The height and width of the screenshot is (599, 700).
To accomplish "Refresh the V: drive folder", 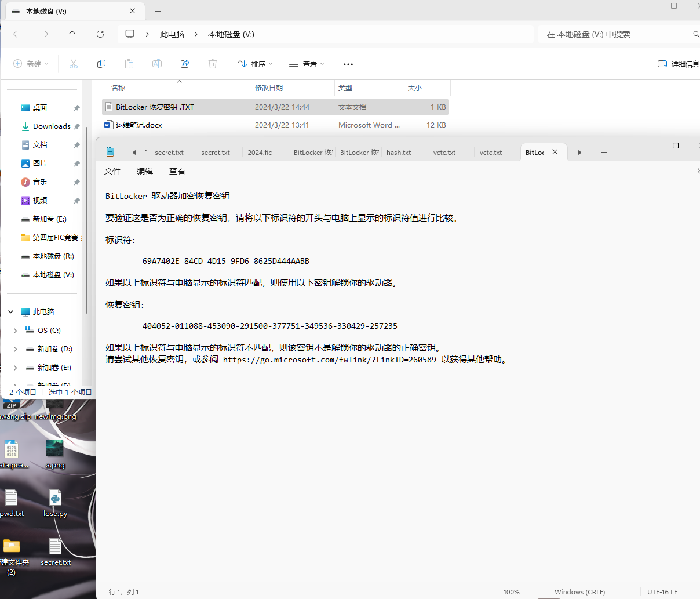I will tap(100, 34).
